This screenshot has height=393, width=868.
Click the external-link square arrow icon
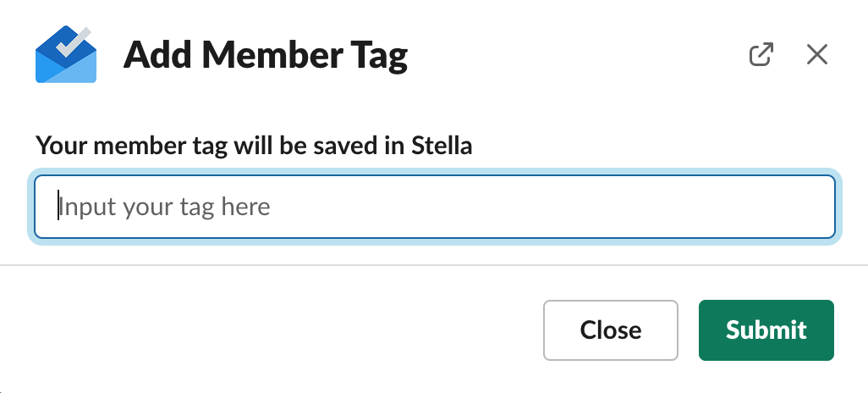coord(761,54)
